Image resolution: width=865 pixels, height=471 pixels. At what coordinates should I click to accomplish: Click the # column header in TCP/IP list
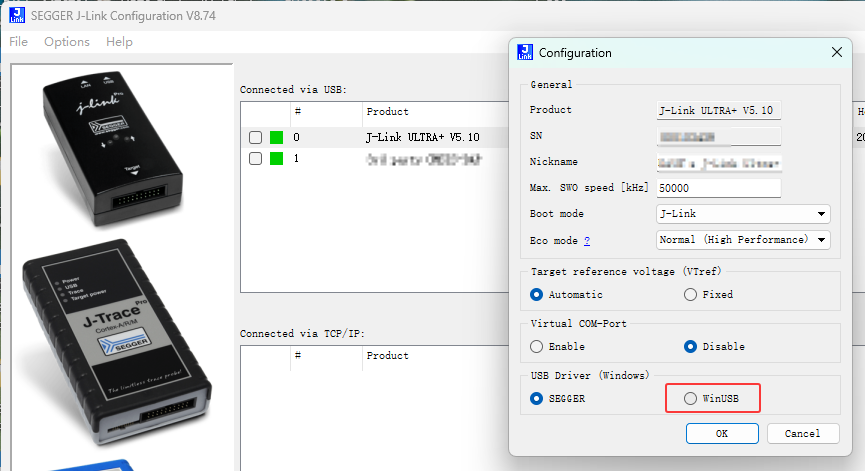coord(298,356)
